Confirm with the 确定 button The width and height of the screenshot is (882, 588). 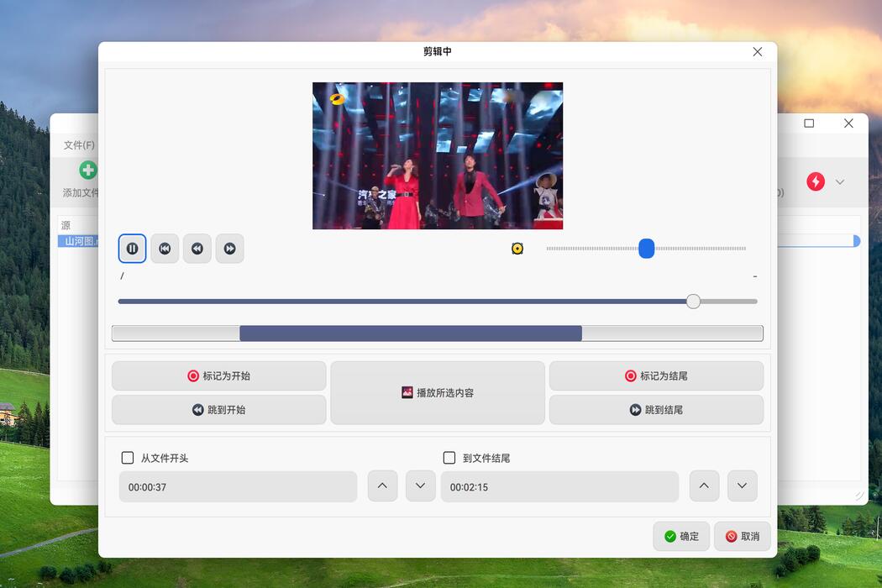[x=681, y=536]
